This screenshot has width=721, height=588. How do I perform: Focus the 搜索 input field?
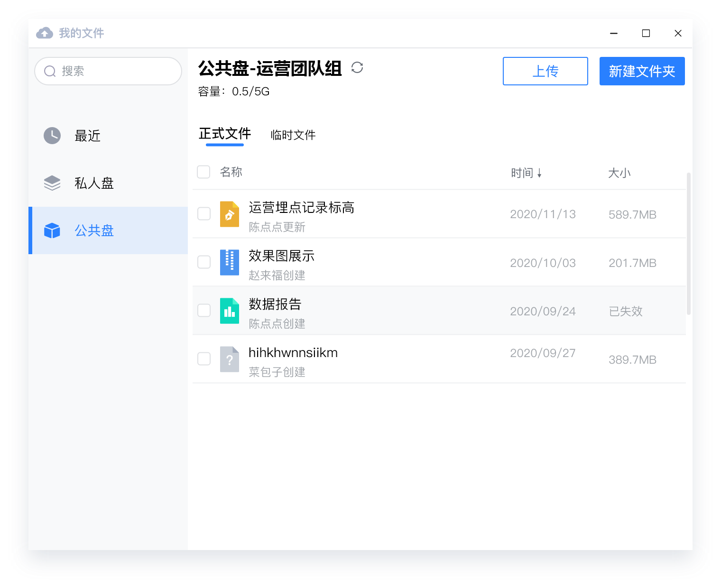(108, 71)
